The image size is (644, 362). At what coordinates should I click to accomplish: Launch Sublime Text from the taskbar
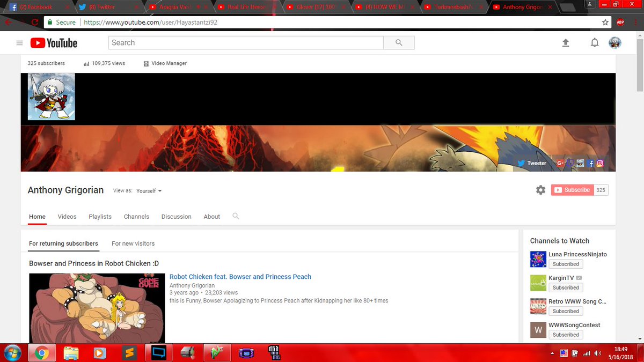pyautogui.click(x=128, y=353)
